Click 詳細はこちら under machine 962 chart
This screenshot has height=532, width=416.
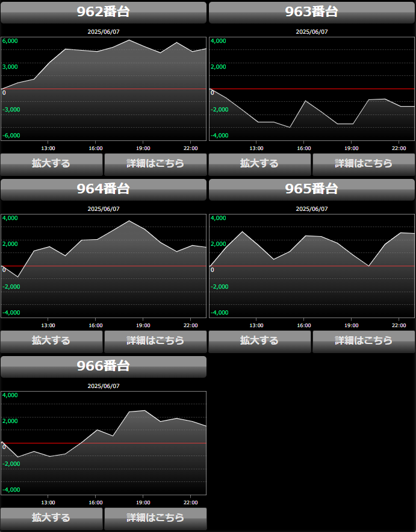point(155,164)
